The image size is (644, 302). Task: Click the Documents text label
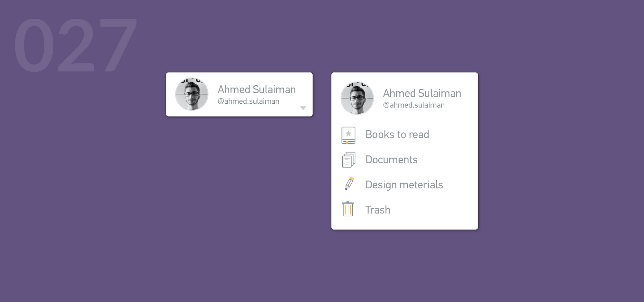(x=392, y=160)
